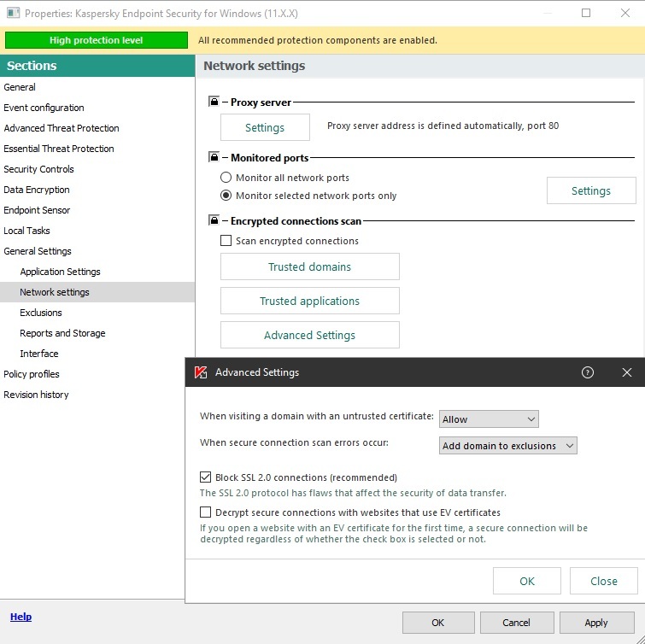Open Advanced Threat Protection section
Viewport: 645px width, 644px height.
pyautogui.click(x=62, y=128)
